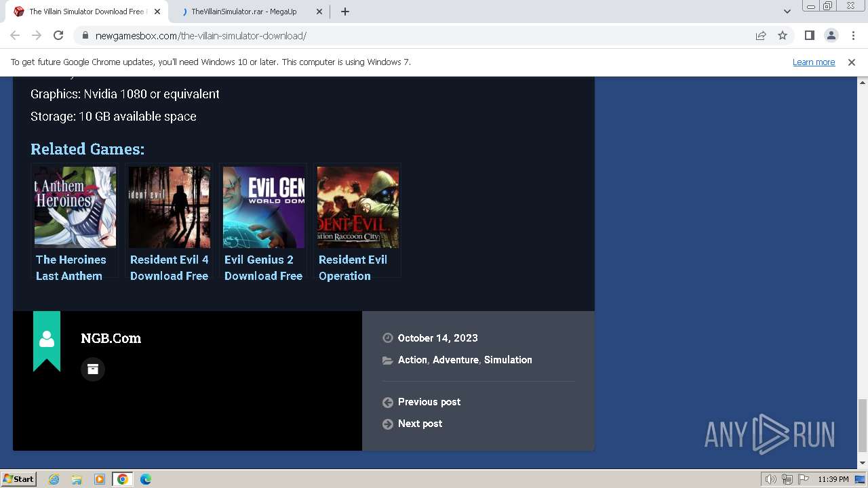This screenshot has height=488, width=868.
Task: Open the Adventure category link
Action: click(455, 360)
